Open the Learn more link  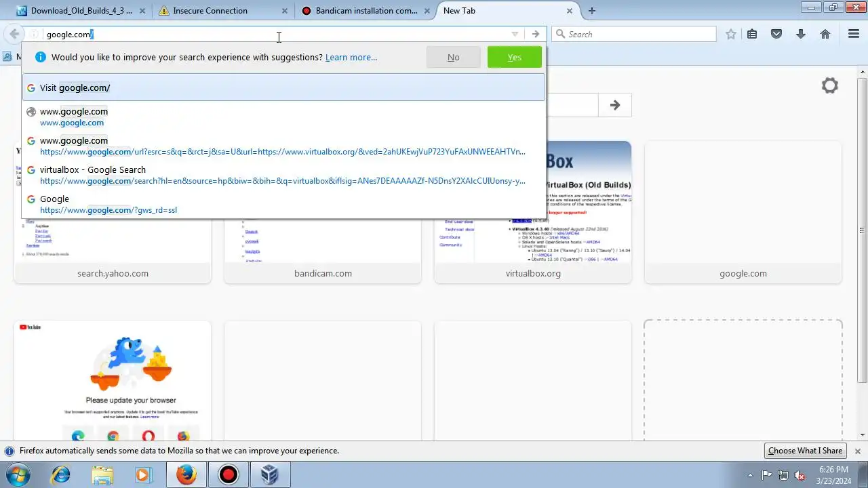(351, 57)
